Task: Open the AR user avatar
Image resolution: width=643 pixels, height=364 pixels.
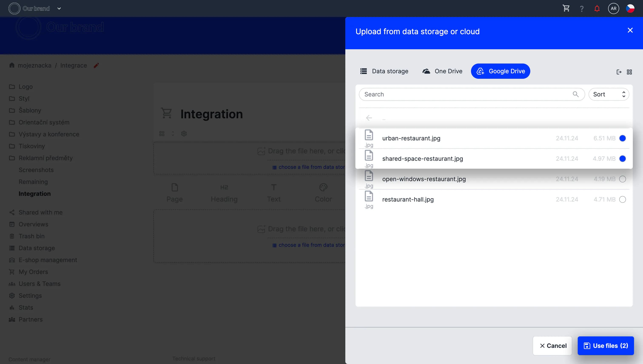Action: click(x=613, y=8)
